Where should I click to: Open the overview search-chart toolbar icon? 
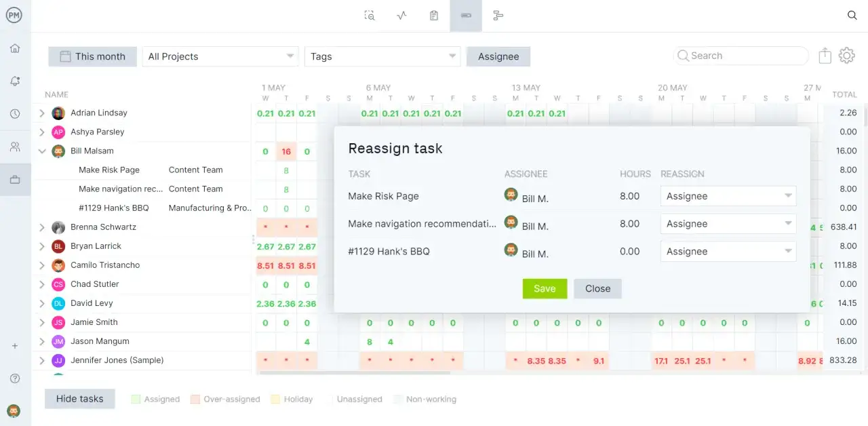pyautogui.click(x=370, y=16)
